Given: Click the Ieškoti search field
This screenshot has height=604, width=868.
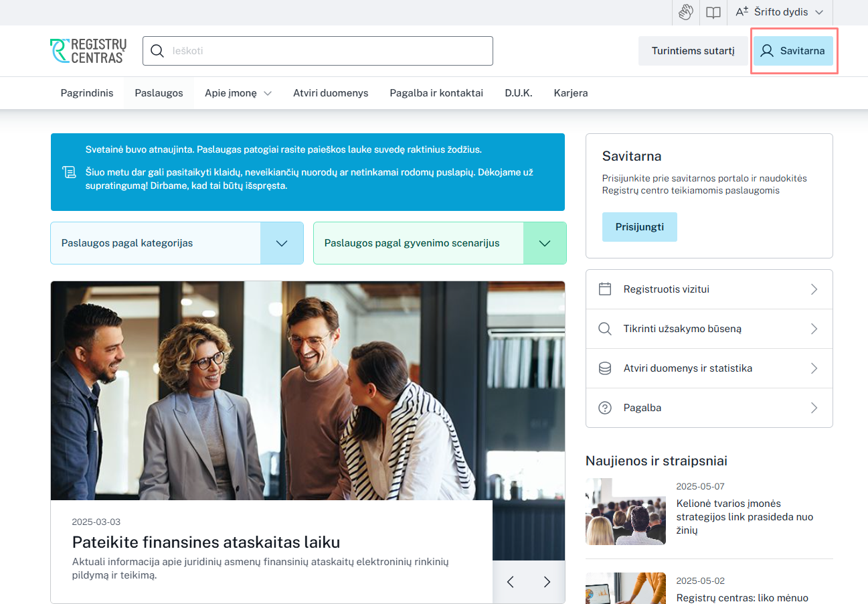Looking at the screenshot, I should [318, 51].
